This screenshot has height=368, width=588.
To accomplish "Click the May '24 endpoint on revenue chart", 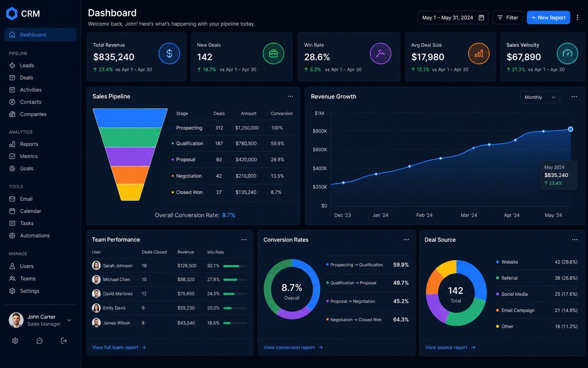I will click(571, 129).
